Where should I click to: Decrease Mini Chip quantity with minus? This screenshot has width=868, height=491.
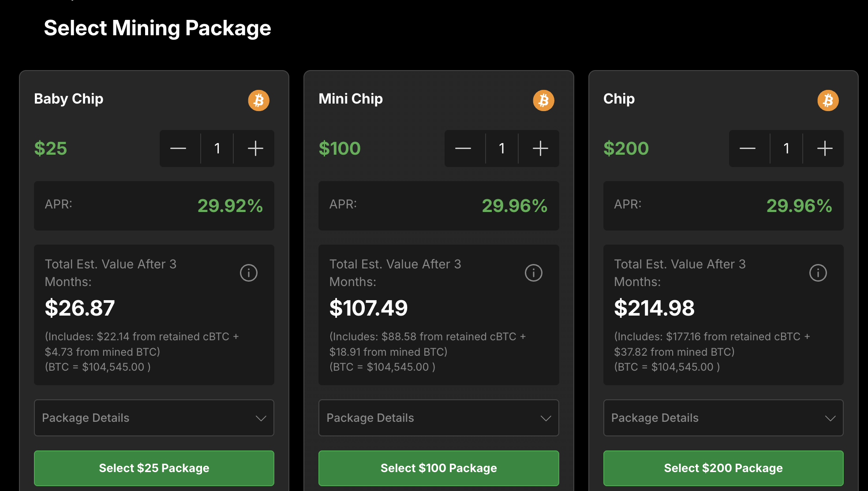(x=463, y=149)
